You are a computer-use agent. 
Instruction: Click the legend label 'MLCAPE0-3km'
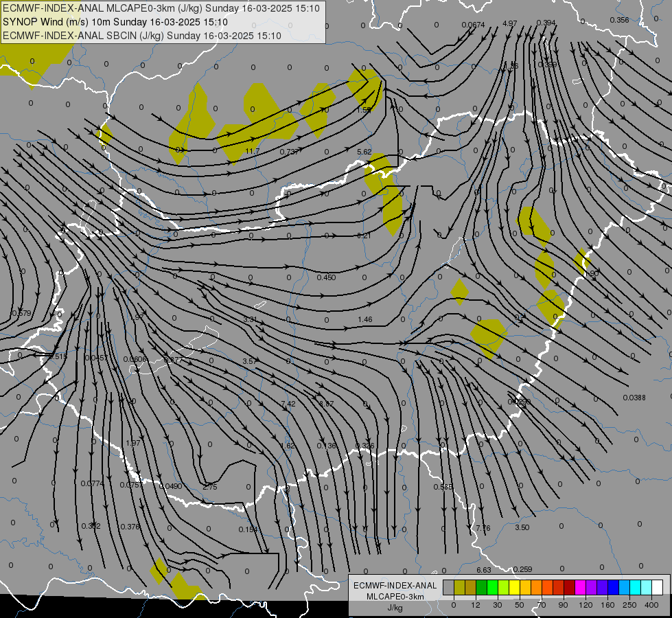(x=395, y=597)
